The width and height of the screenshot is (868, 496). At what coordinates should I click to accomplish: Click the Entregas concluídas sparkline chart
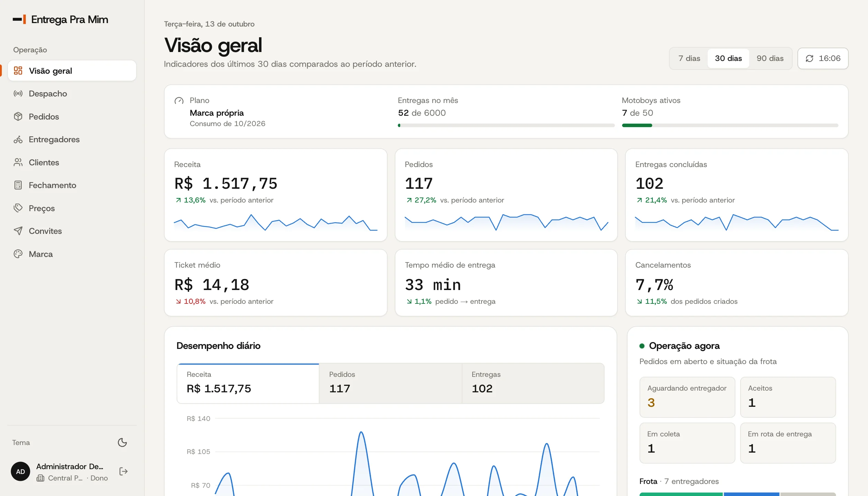pyautogui.click(x=736, y=223)
